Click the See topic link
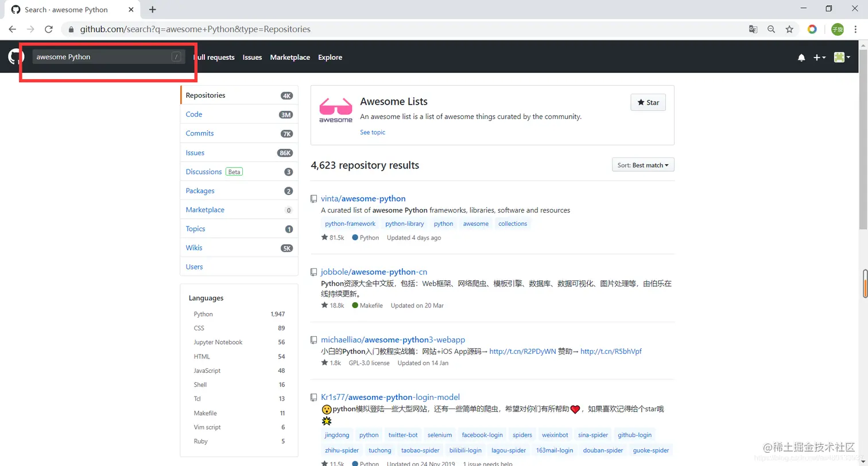 pyautogui.click(x=373, y=132)
